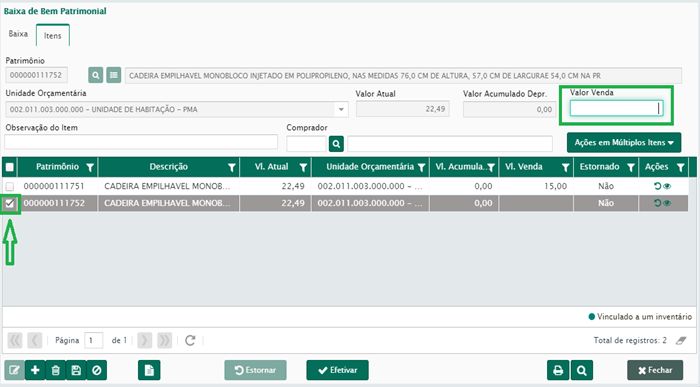Toggle the select-all header checkbox
700x387 pixels.
click(9, 167)
